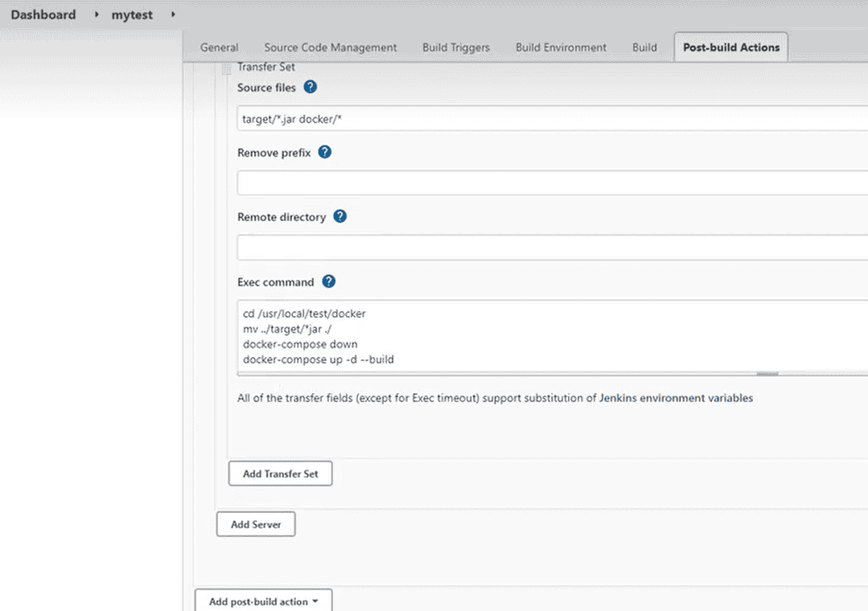868x611 pixels.
Task: Show help for Remote directory
Action: 340,216
